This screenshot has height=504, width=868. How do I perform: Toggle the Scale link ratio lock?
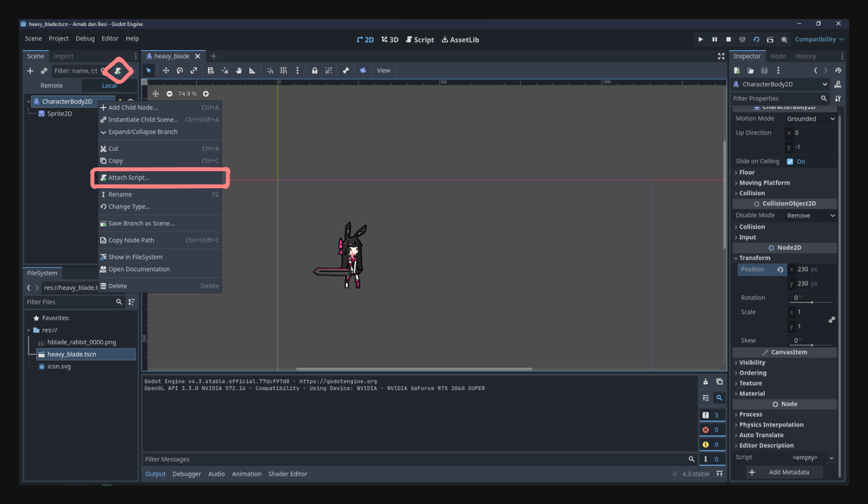(x=832, y=320)
